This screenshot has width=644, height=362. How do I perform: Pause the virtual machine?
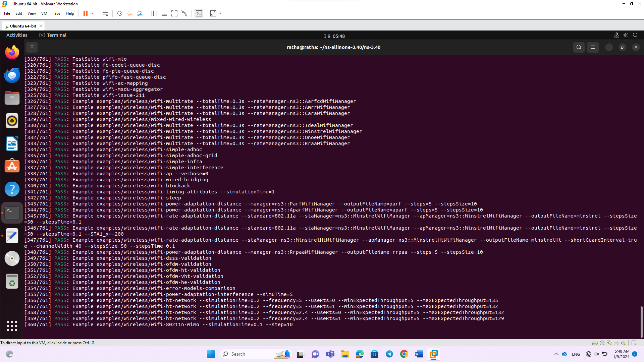point(85,13)
